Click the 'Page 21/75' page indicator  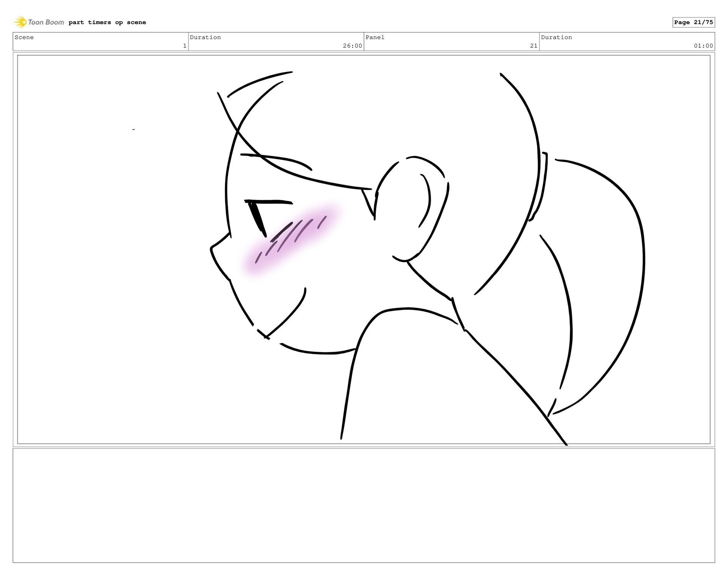pos(693,22)
